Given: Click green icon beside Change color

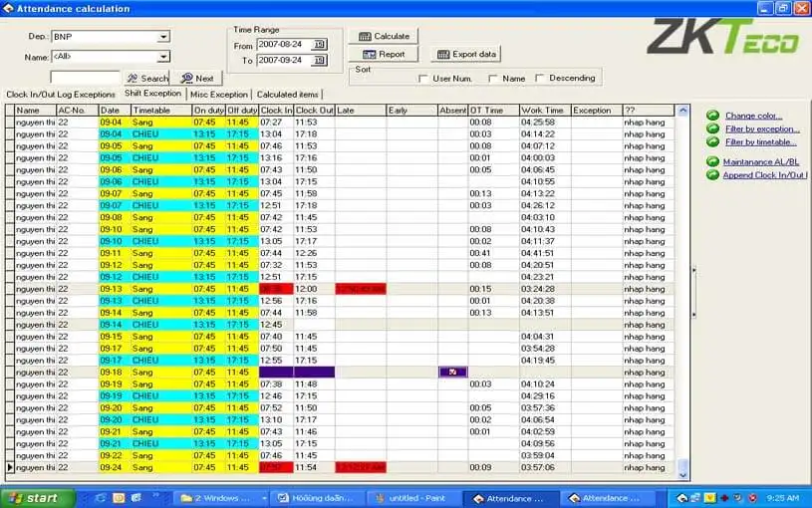Looking at the screenshot, I should [712, 116].
